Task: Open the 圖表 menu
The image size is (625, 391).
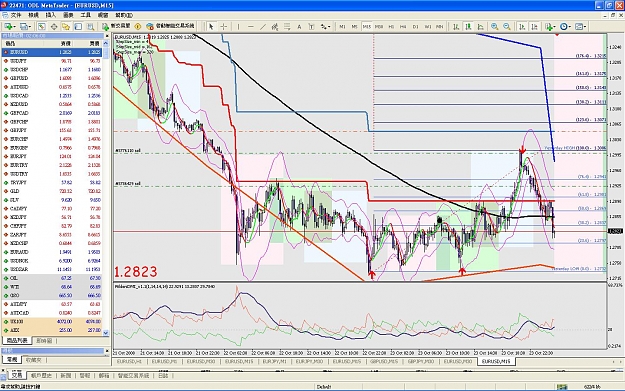Action: coord(69,15)
